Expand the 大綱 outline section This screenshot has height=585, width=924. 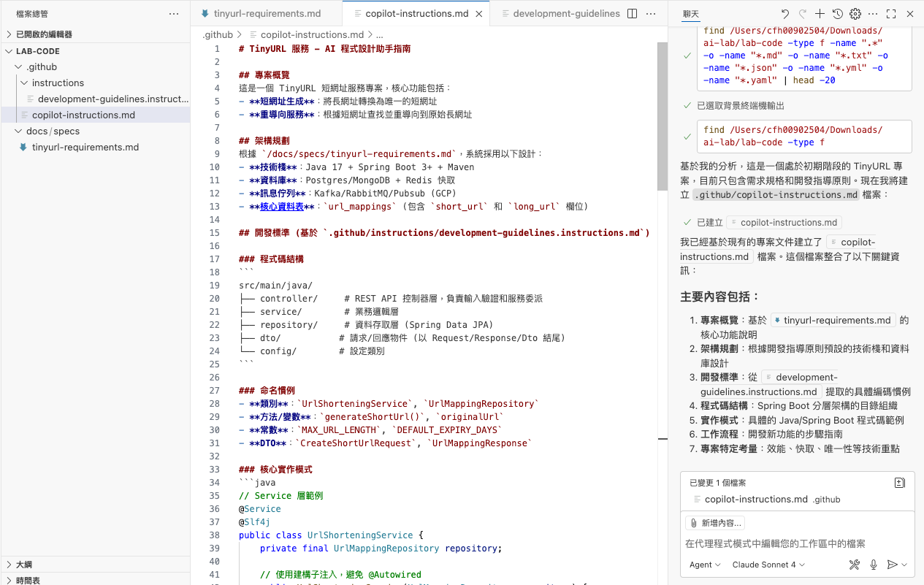(95, 565)
